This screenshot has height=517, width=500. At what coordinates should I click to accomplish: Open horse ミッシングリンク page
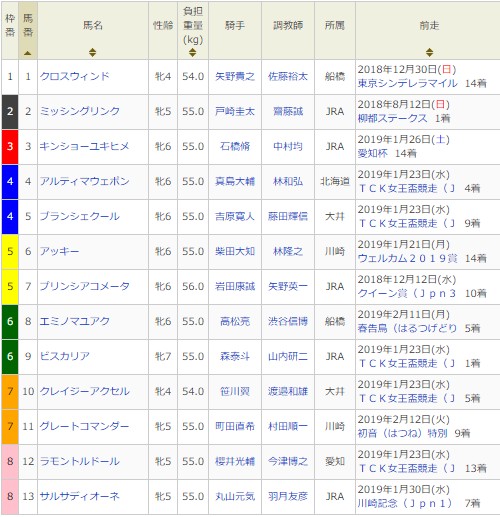click(80, 111)
